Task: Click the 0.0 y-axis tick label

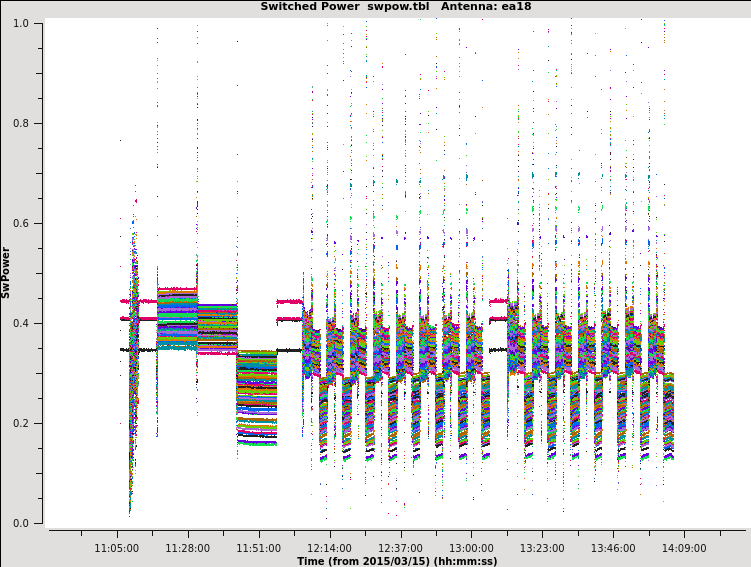Action: [20, 523]
